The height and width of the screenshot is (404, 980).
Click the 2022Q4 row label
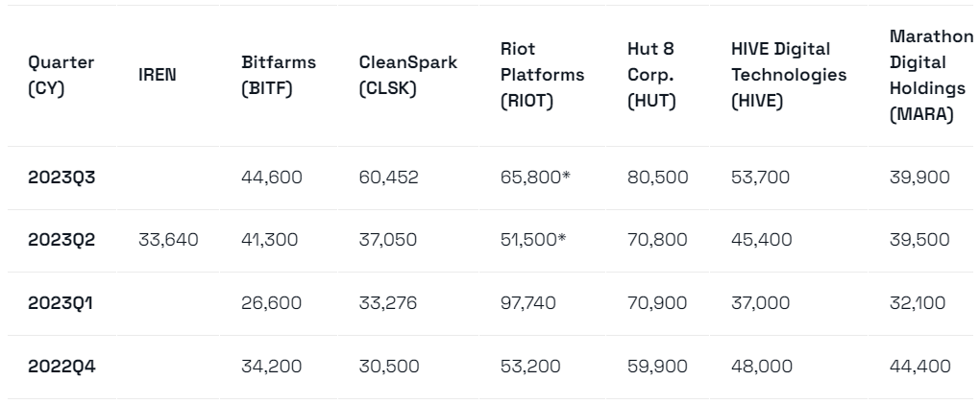[x=61, y=366]
